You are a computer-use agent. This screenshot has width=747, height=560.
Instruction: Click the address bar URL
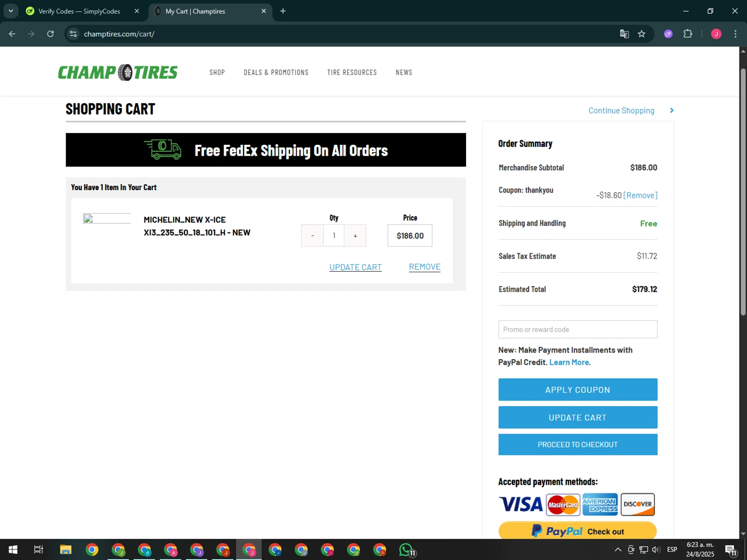(x=120, y=34)
